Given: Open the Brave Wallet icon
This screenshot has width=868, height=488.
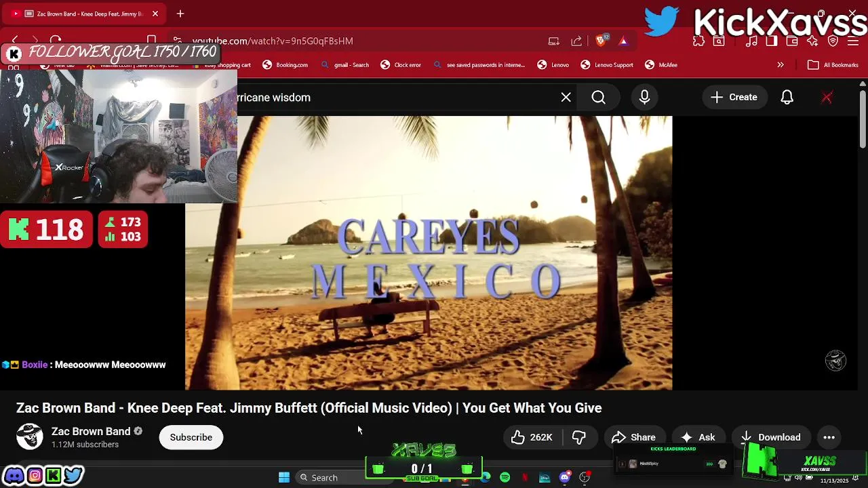Looking at the screenshot, I should (792, 41).
